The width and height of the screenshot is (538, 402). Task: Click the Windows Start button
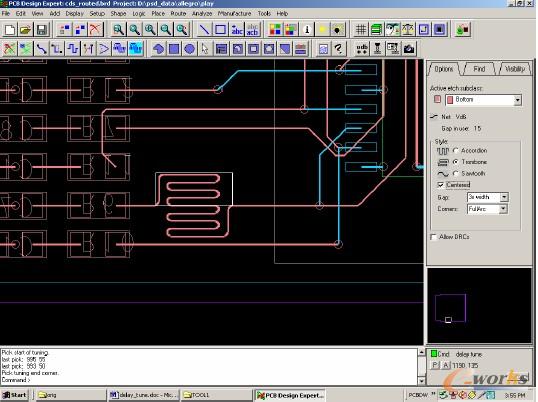[14, 395]
